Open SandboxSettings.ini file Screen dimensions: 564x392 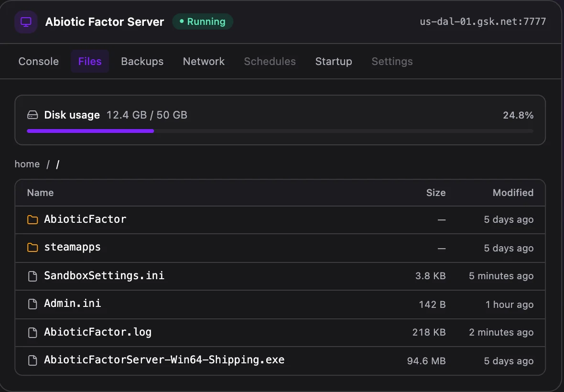click(x=104, y=275)
